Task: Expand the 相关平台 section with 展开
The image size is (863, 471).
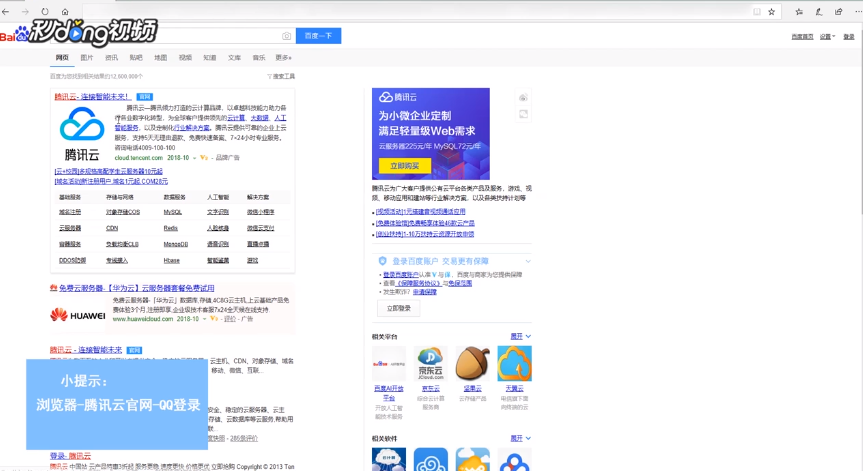Action: [521, 336]
